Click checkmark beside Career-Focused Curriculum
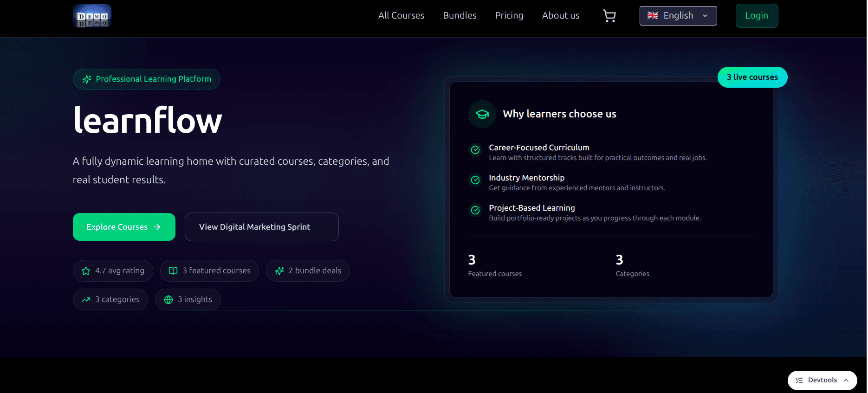The height and width of the screenshot is (393, 868). tap(475, 150)
